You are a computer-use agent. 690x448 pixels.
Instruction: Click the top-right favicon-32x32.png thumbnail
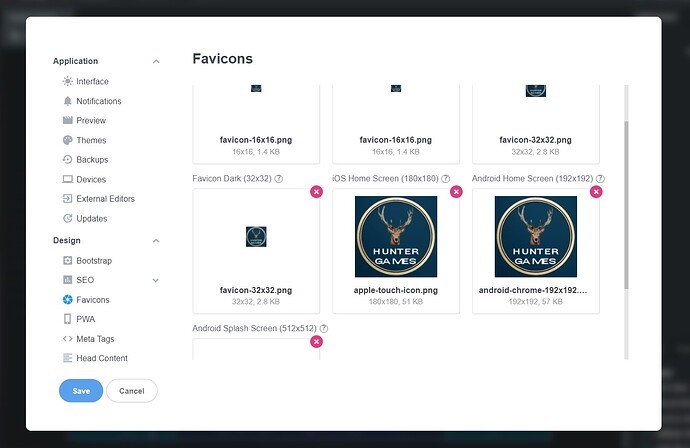pyautogui.click(x=536, y=91)
